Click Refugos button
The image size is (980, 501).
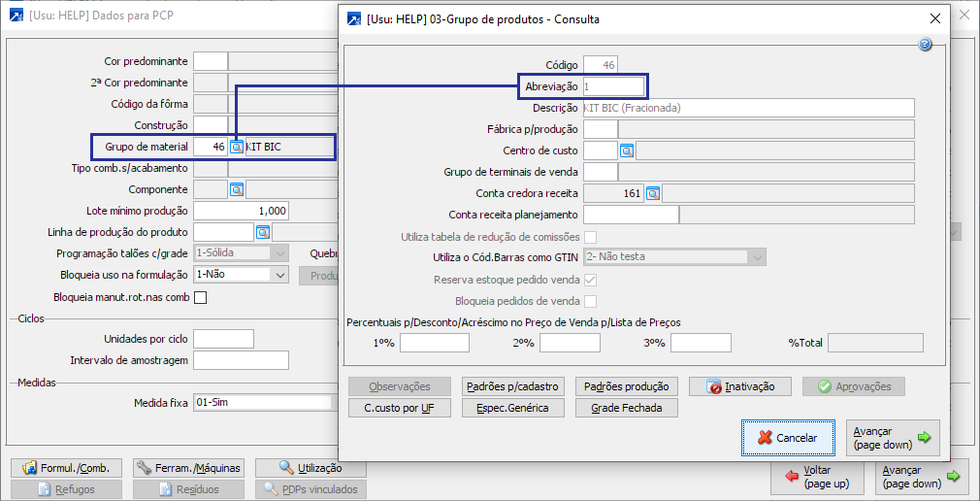tap(66, 489)
